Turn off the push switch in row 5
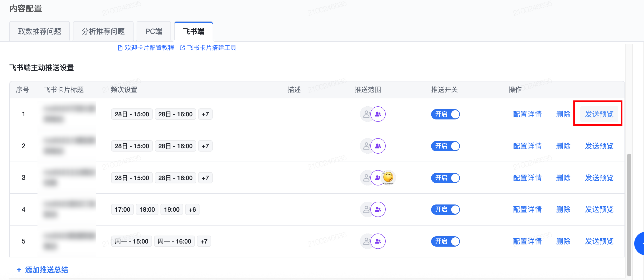The image size is (644, 280). click(x=445, y=241)
